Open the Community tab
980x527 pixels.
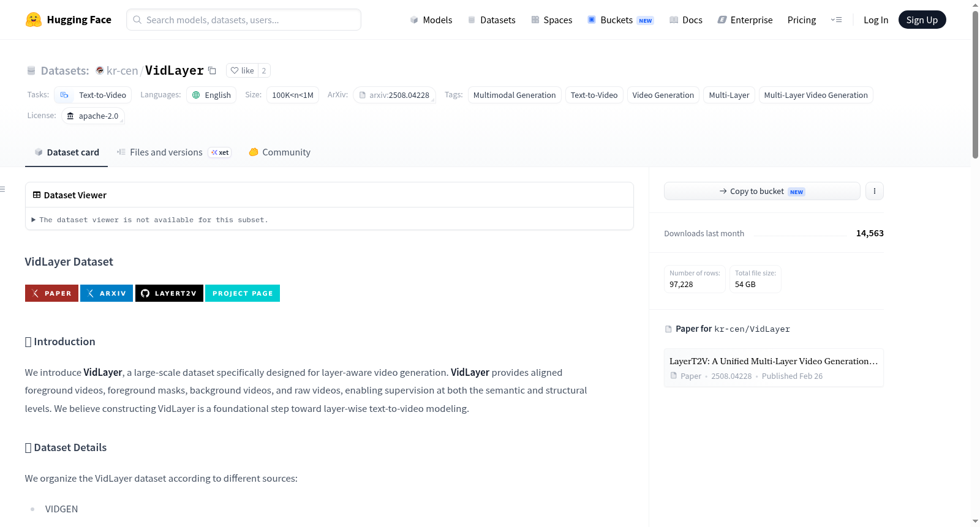279,152
